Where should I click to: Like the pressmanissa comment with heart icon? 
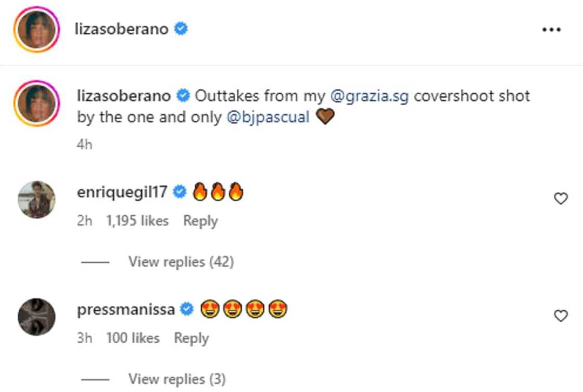561,315
